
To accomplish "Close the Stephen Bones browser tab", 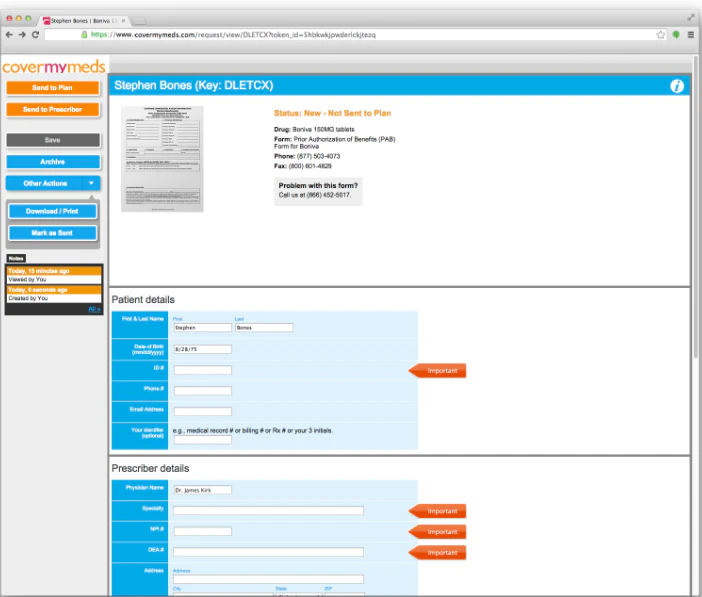I will (x=124, y=21).
